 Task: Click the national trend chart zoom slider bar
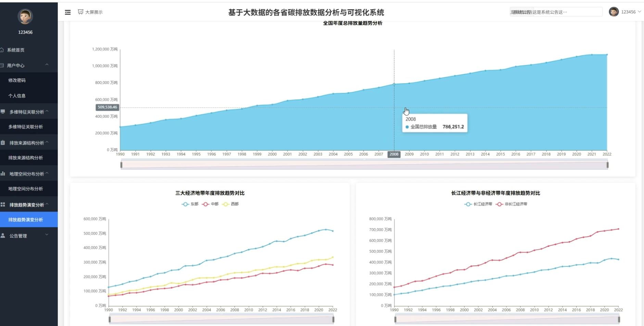pyautogui.click(x=364, y=165)
